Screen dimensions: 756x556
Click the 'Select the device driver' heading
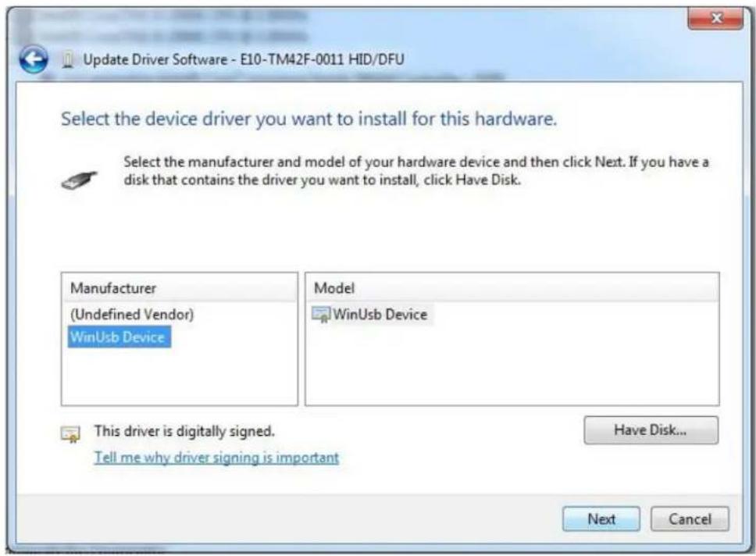(309, 119)
